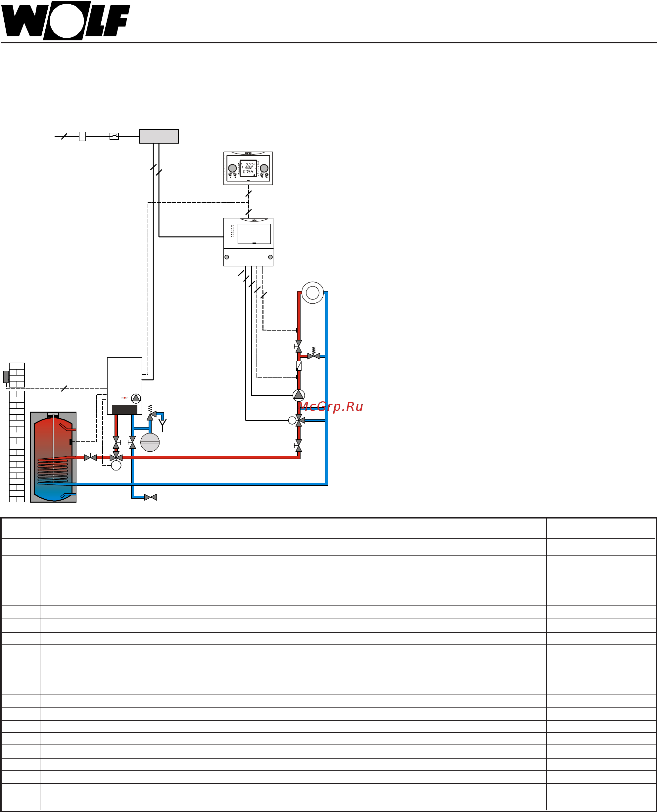This screenshot has width=657, height=812.
Task: Click the spring safety valve beside the boiler
Action: click(x=151, y=413)
